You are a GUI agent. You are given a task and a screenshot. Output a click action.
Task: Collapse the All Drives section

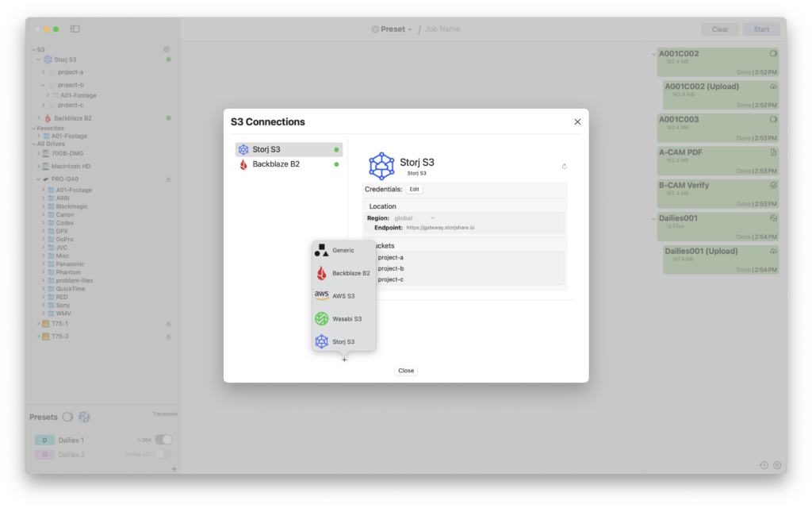point(33,144)
